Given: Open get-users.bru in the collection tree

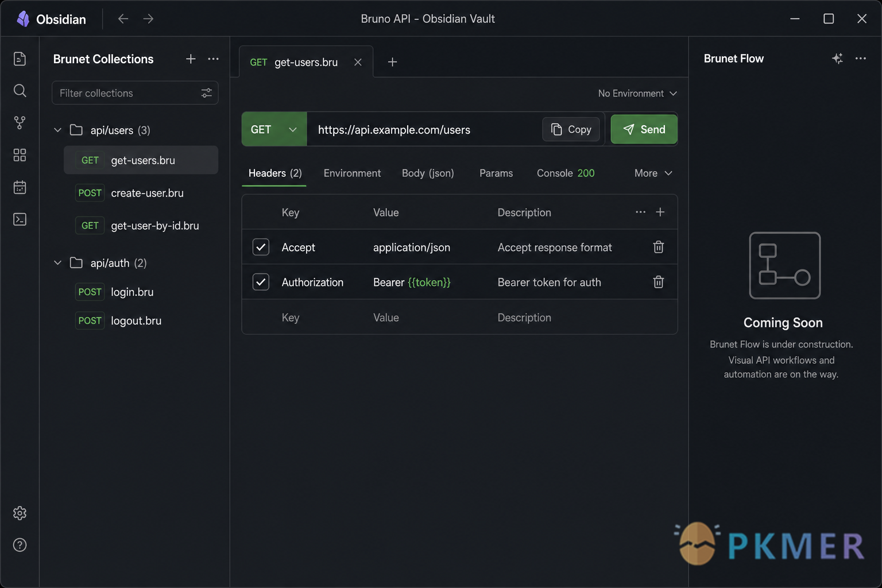Looking at the screenshot, I should (141, 160).
